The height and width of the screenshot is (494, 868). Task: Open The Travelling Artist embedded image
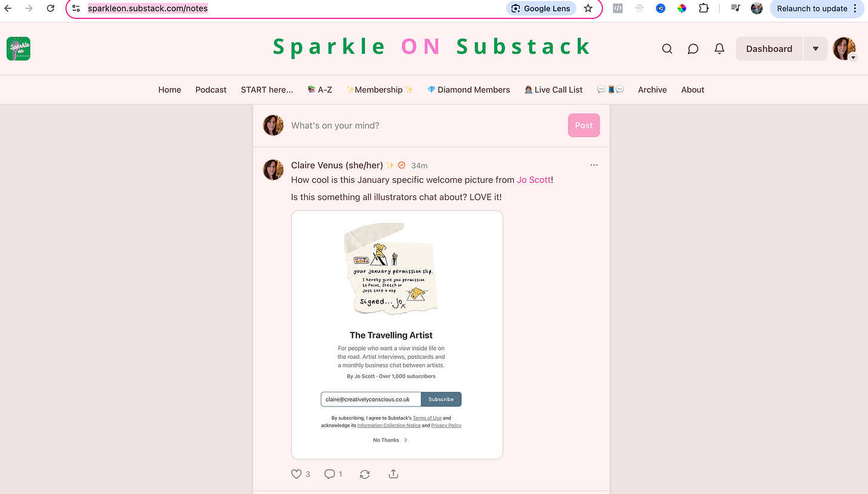click(397, 335)
